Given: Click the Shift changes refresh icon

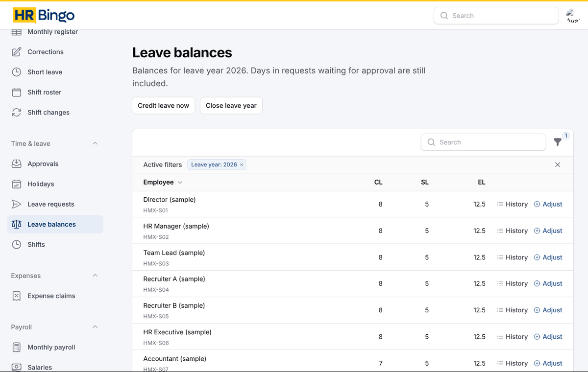Looking at the screenshot, I should [17, 112].
